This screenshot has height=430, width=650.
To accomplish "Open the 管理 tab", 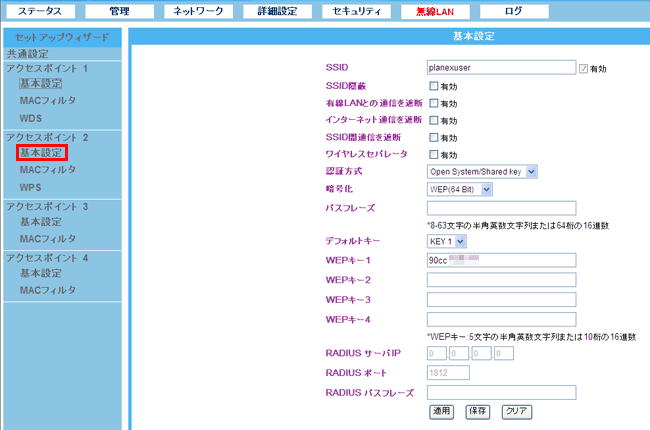I will (x=119, y=11).
